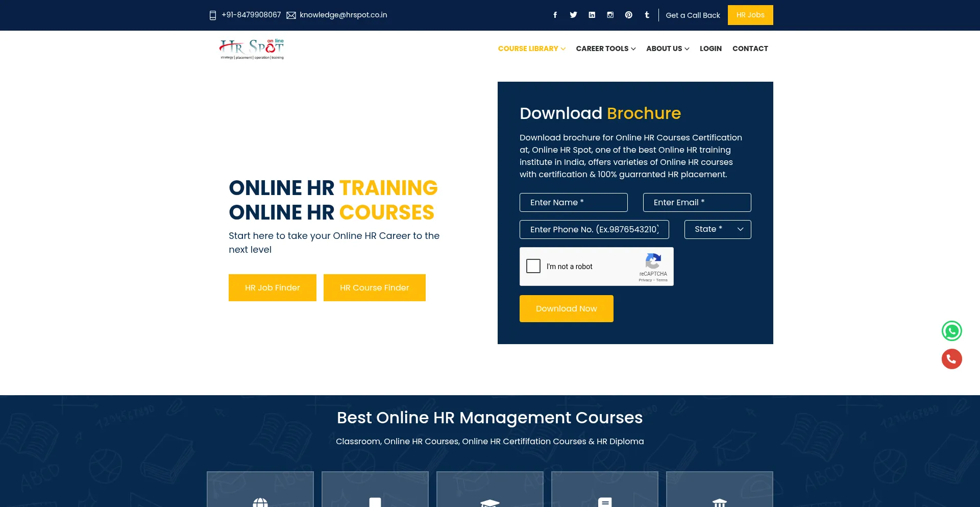Open the Instagram social icon
The width and height of the screenshot is (980, 507).
pyautogui.click(x=610, y=15)
